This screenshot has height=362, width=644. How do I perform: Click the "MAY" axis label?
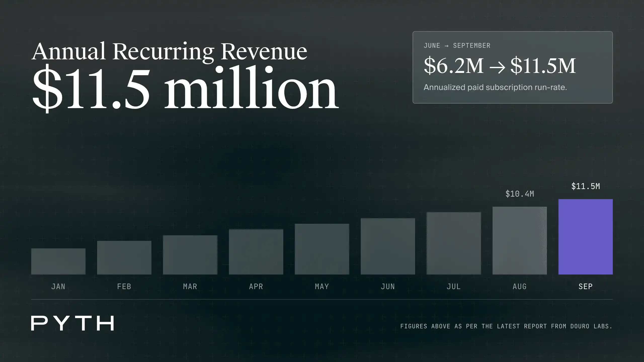[322, 287]
